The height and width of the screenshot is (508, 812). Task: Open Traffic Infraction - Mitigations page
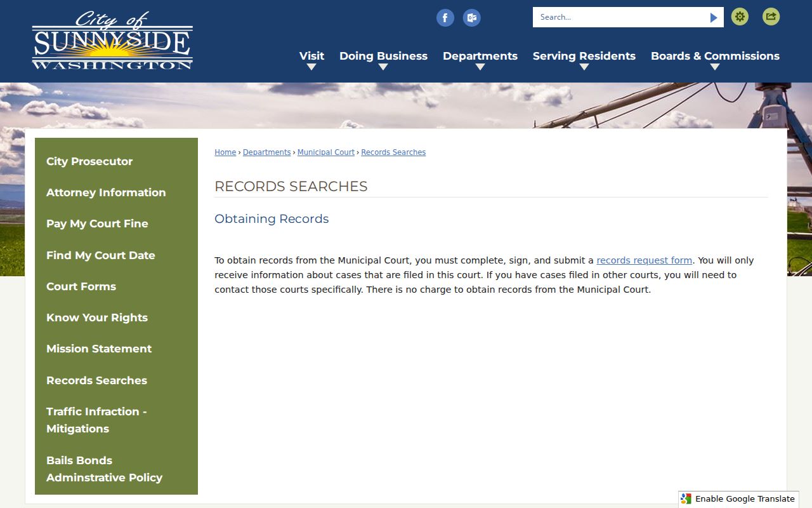[116, 420]
